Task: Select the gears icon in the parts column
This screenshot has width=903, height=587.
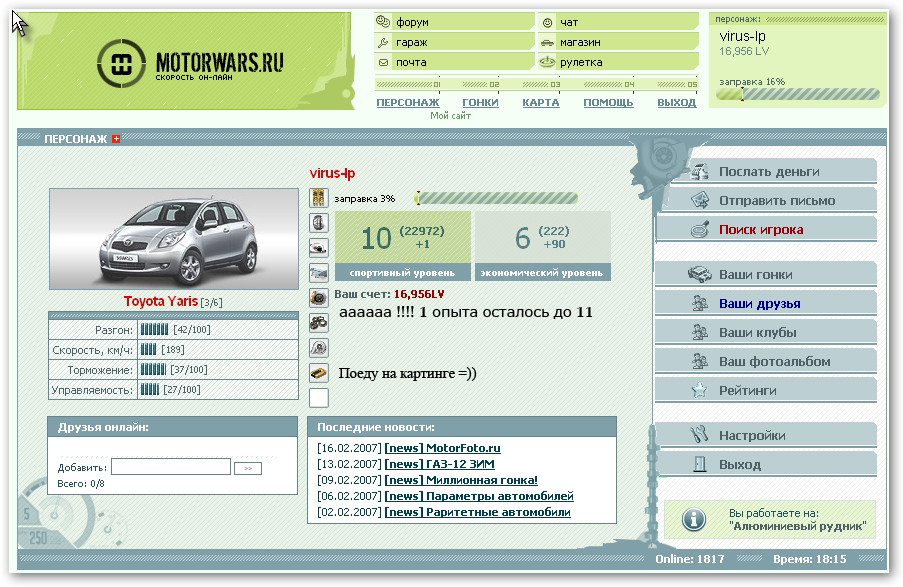Action: coord(318,323)
